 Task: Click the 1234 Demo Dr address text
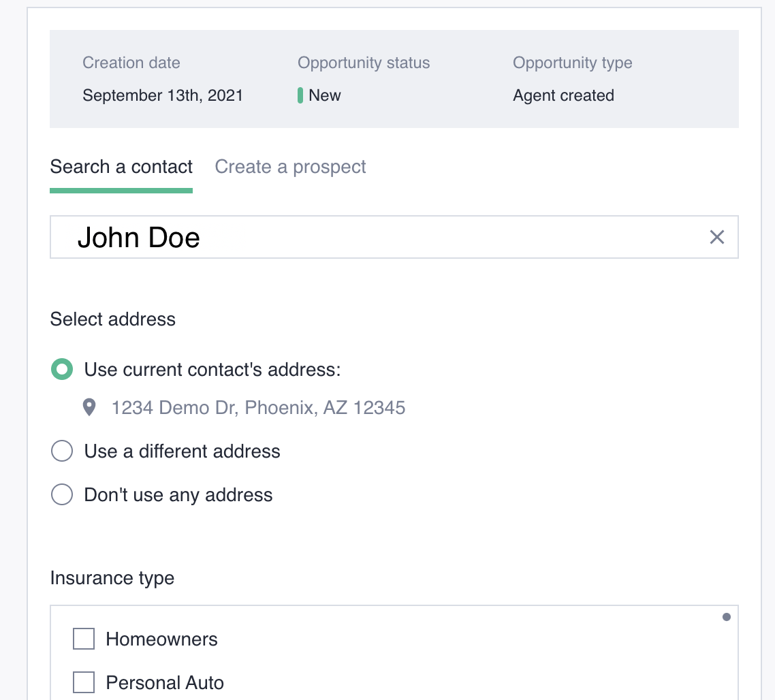point(258,408)
